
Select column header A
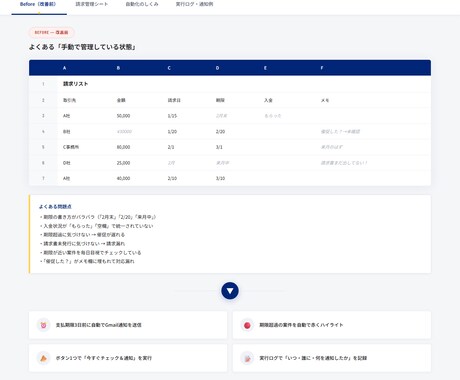tap(64, 68)
